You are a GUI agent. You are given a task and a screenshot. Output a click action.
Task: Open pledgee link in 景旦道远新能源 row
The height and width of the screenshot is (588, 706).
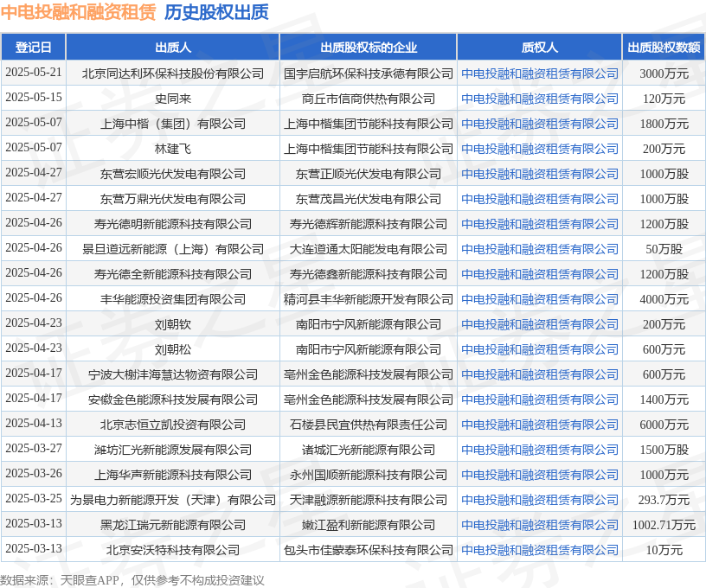539,249
